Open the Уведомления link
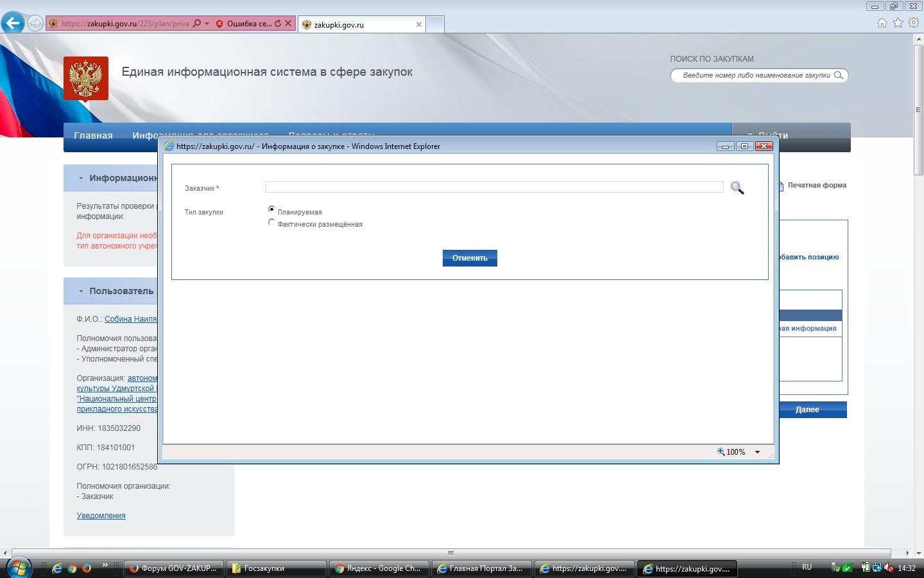This screenshot has height=578, width=924. click(x=101, y=516)
